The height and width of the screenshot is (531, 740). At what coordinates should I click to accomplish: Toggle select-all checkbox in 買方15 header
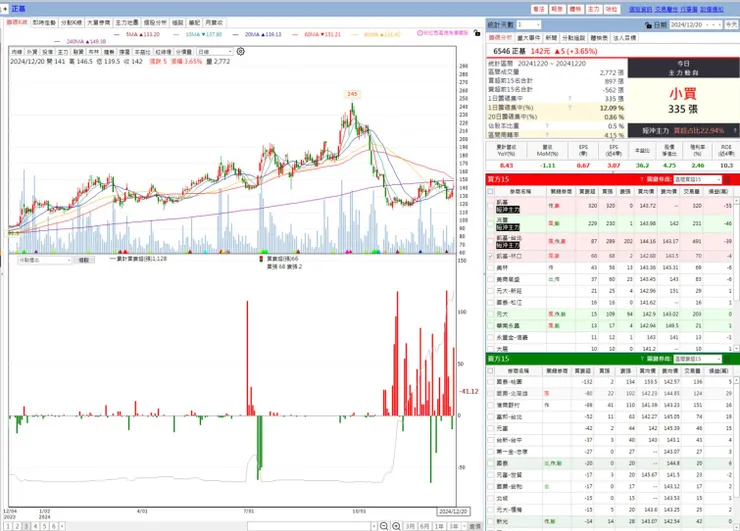pos(491,192)
